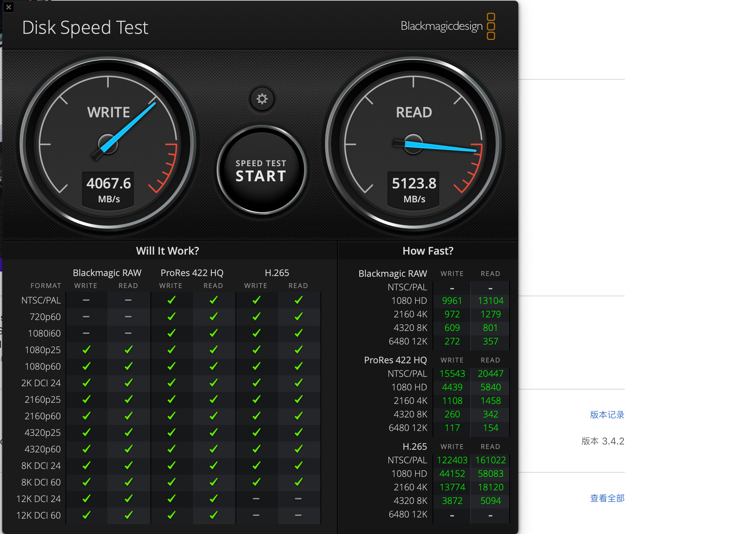Click Blackmagic RAW 2160 4K write value 972
Image resolution: width=756 pixels, height=534 pixels.
pyautogui.click(x=452, y=314)
